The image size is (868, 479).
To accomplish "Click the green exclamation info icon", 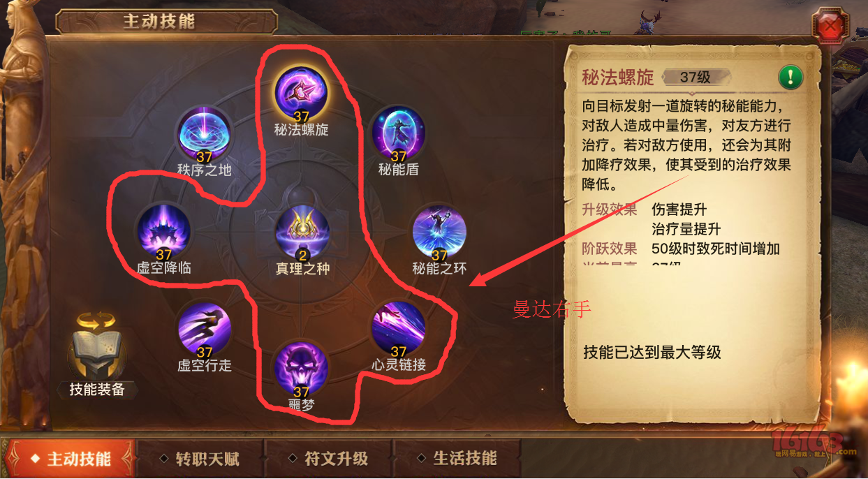I will 791,76.
